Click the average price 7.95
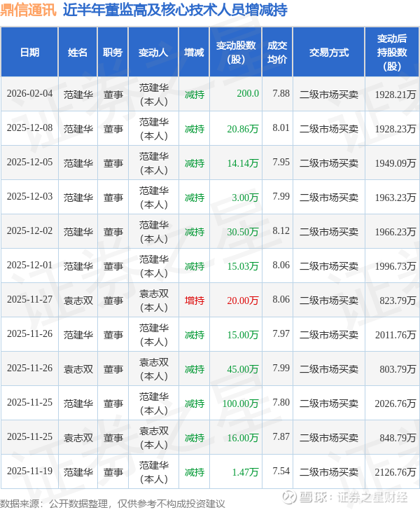The image size is (420, 510). 281,163
